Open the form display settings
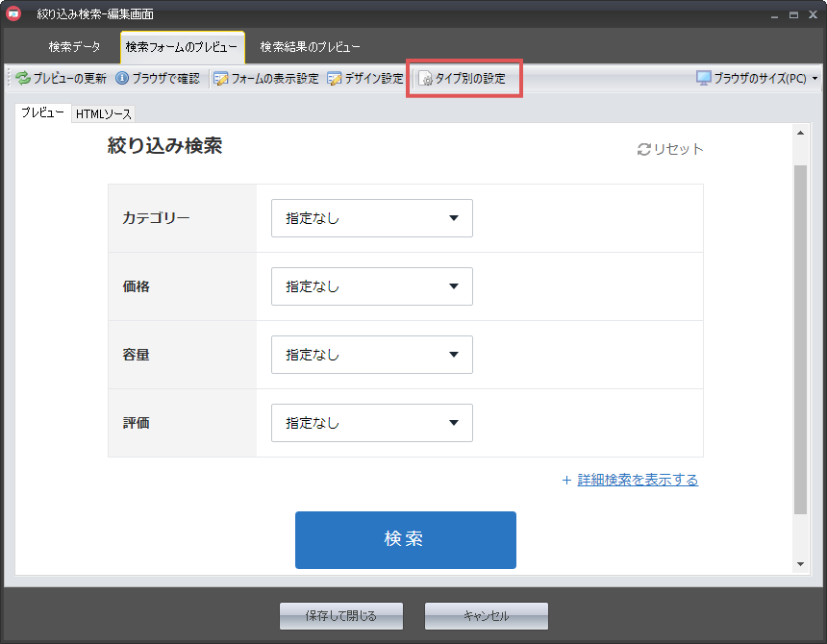 [265, 79]
